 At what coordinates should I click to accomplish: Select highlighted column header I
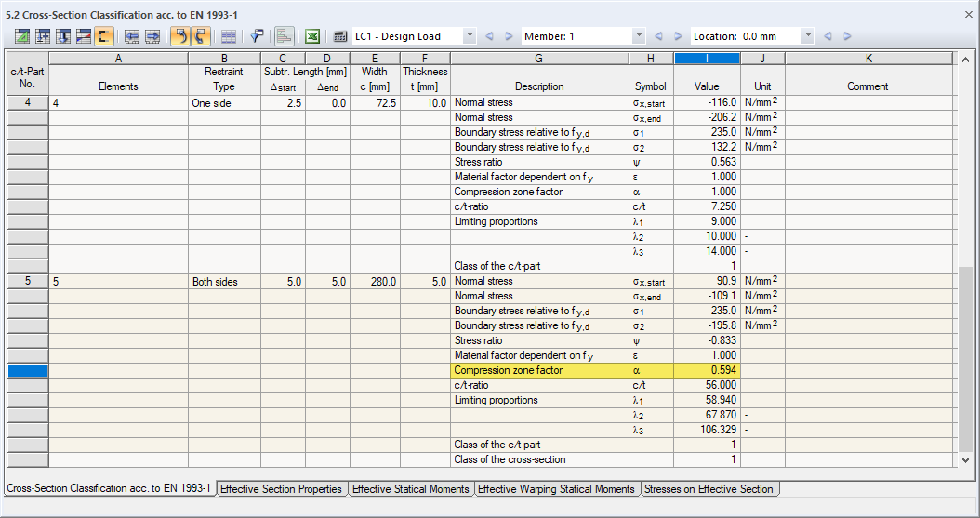pyautogui.click(x=707, y=58)
